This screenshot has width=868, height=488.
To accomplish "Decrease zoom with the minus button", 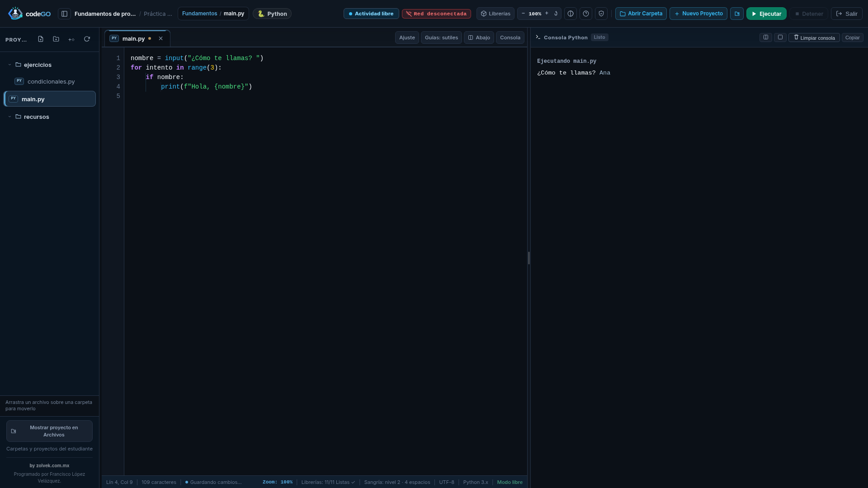I will (523, 14).
